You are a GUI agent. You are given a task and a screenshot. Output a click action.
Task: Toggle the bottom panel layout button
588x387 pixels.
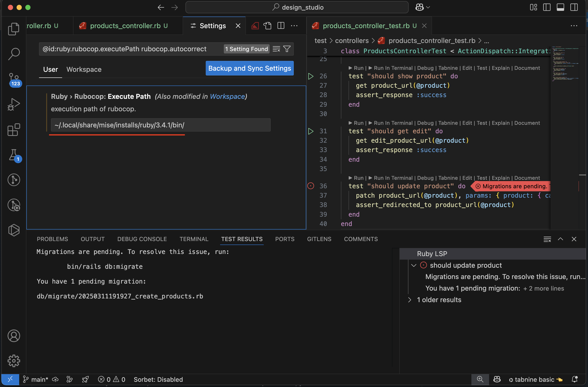[560, 7]
